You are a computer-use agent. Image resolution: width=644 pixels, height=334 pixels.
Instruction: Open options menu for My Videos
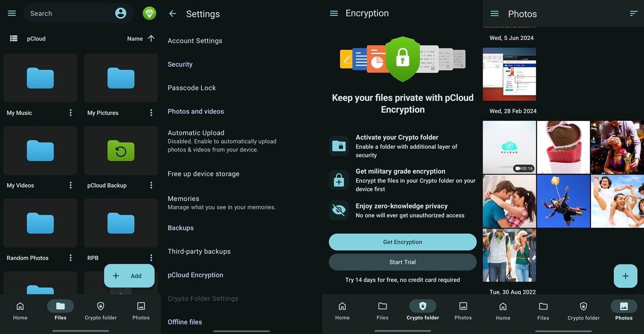pyautogui.click(x=70, y=185)
